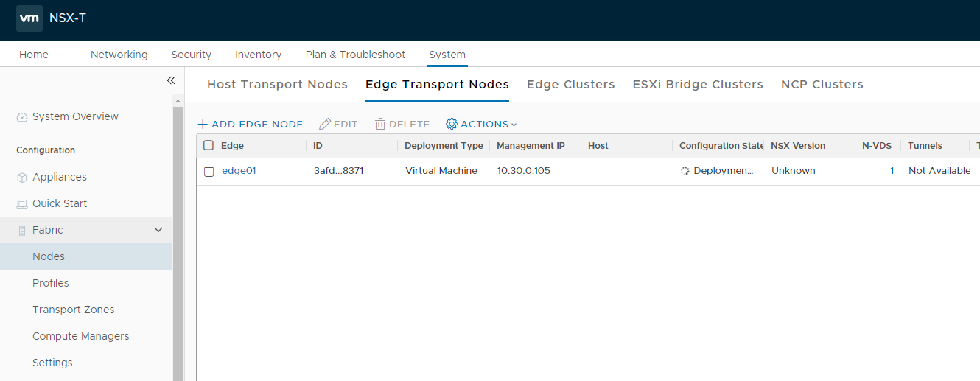Sort by Tunnels column header
Viewport: 980px width, 381px height.
pos(925,146)
